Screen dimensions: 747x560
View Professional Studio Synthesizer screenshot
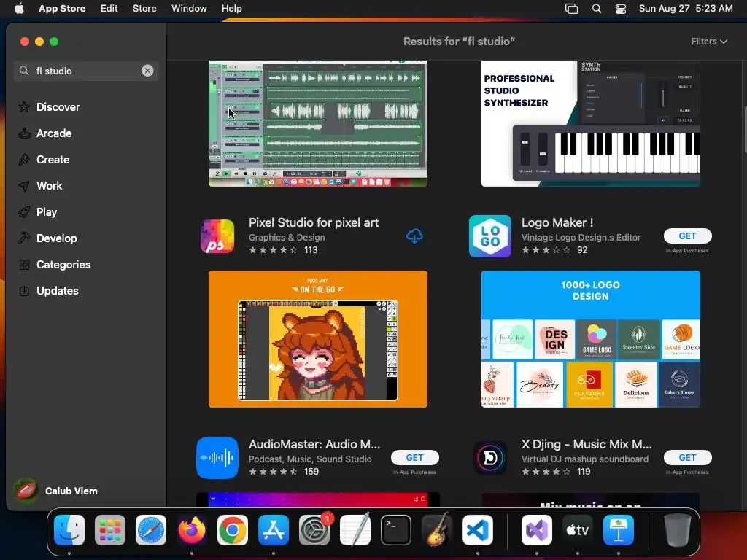click(x=591, y=123)
